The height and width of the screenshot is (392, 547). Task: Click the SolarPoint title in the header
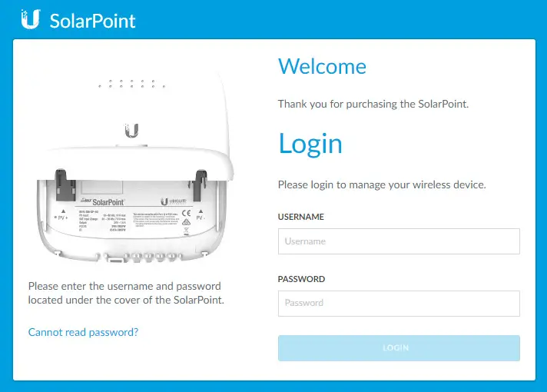coord(92,21)
